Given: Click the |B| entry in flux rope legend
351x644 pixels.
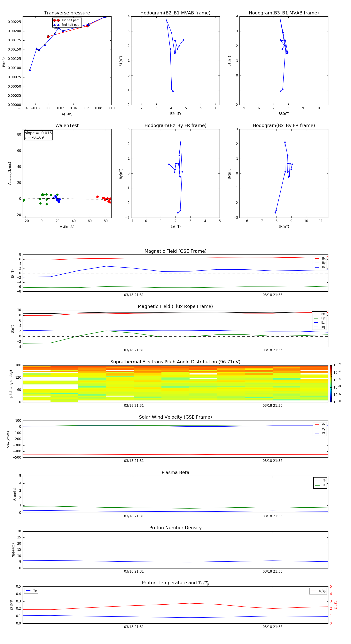Looking at the screenshot, I should (320, 327).
